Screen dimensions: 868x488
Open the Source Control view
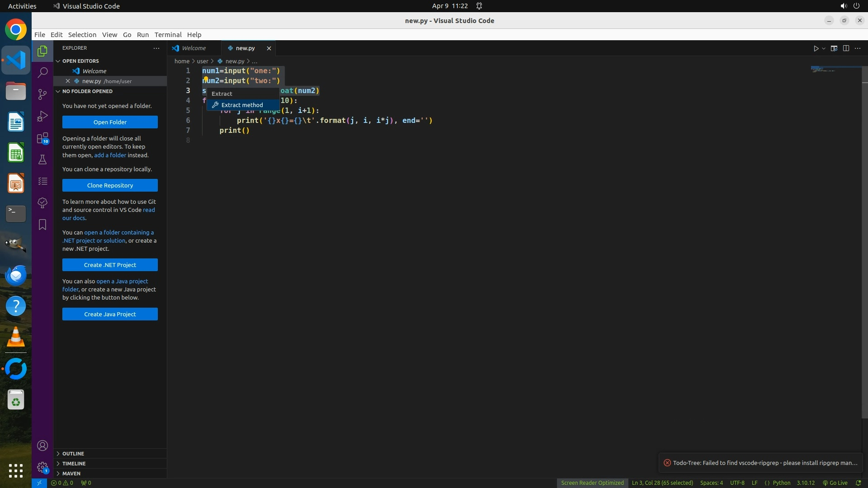42,94
